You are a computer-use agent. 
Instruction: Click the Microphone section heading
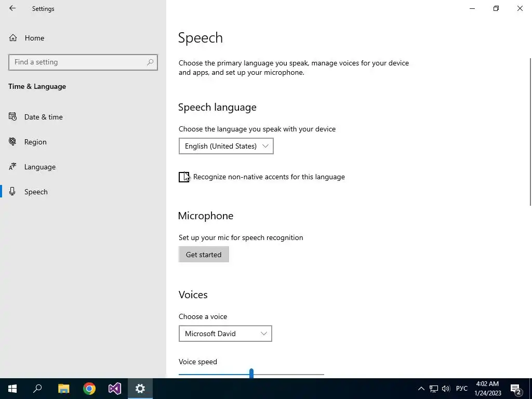pos(206,216)
